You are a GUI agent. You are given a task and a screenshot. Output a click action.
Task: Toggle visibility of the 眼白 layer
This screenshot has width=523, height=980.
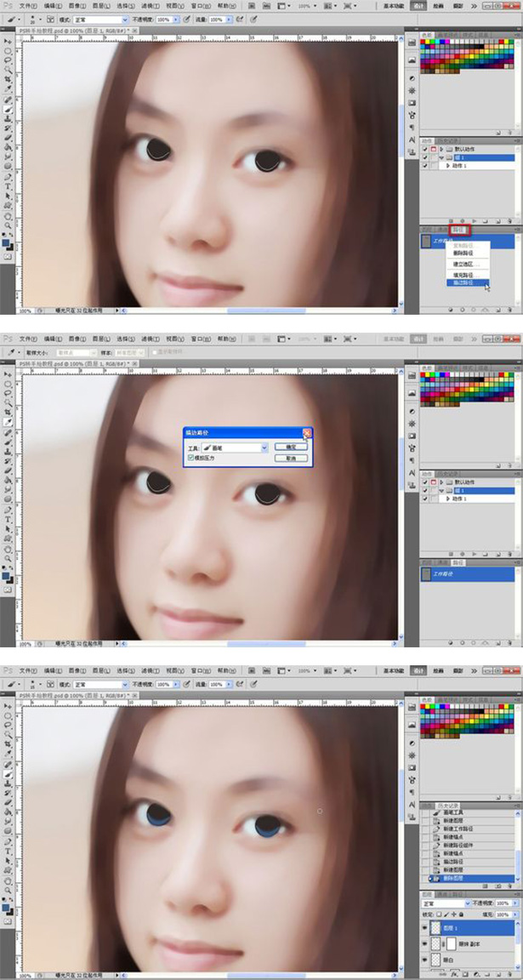pyautogui.click(x=425, y=960)
